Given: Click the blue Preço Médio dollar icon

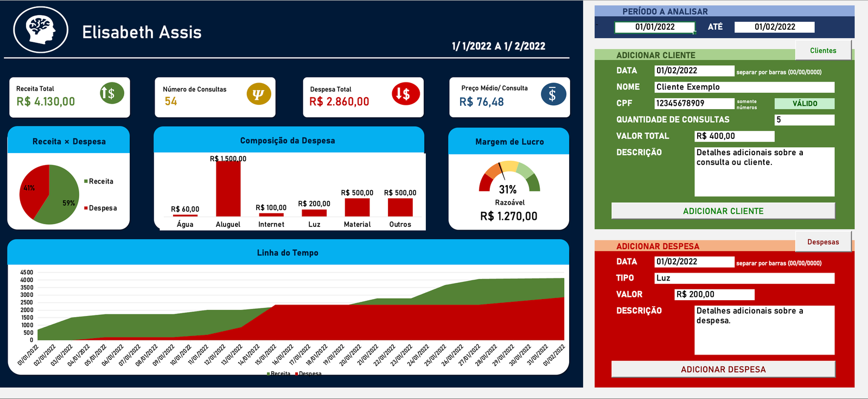Looking at the screenshot, I should pos(553,94).
